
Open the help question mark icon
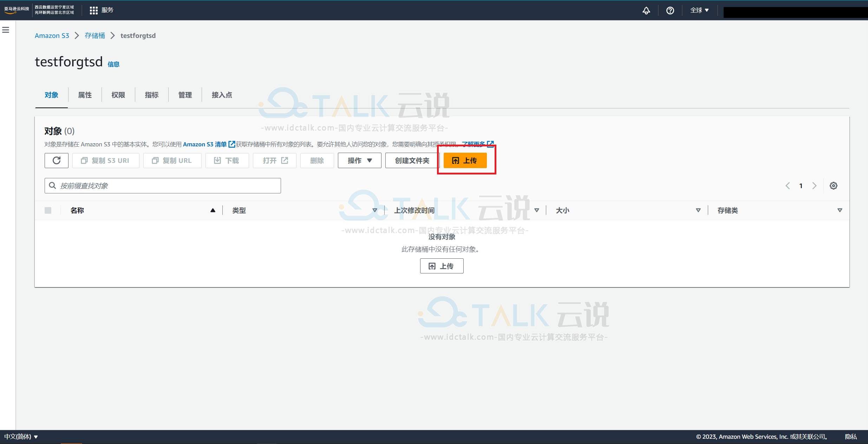[670, 11]
